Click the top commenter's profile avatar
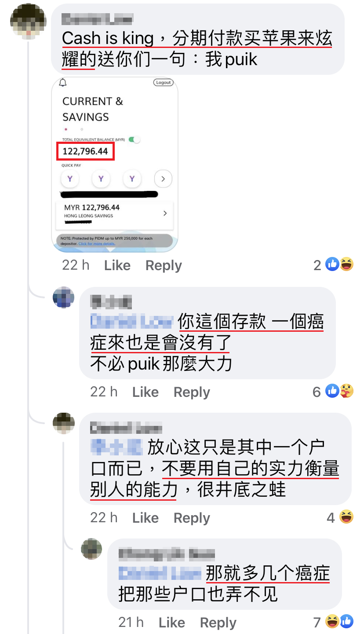Viewport: 364px width, 634px height. [x=28, y=21]
